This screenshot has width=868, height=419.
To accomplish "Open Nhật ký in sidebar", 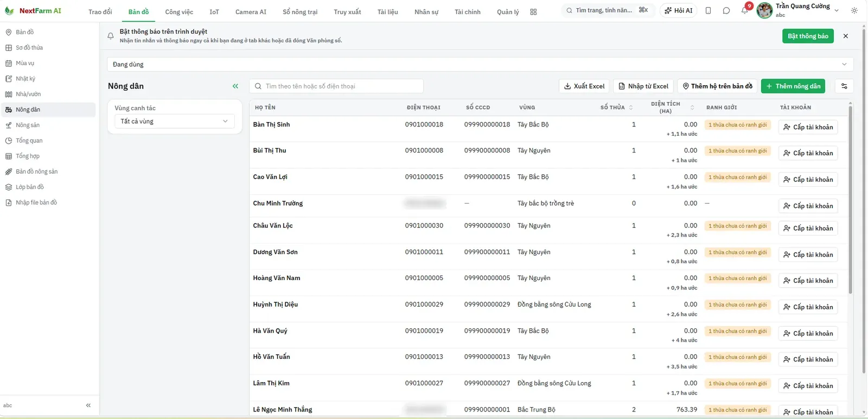I will tap(48, 79).
